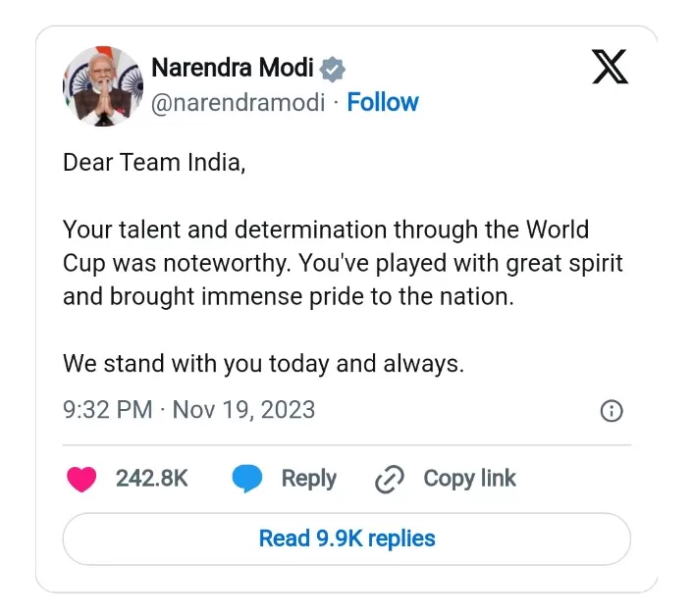
Task: Click 'We stand with you today' sentence
Action: [x=263, y=364]
